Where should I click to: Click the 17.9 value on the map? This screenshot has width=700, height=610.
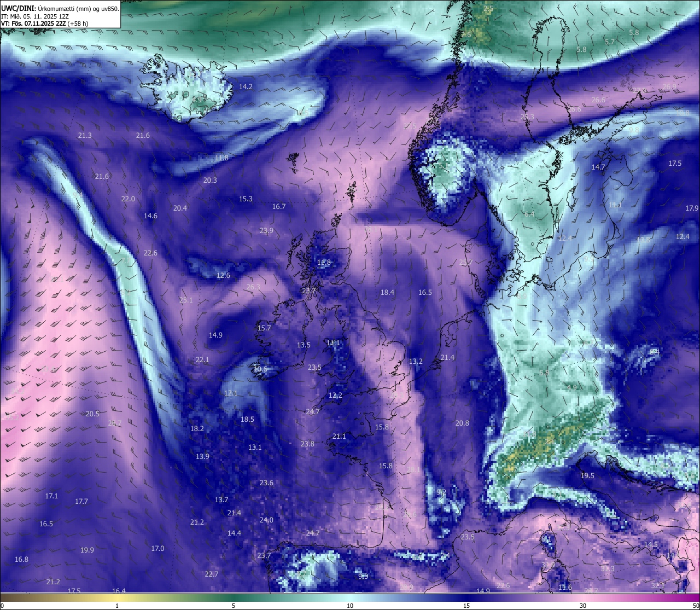692,208
